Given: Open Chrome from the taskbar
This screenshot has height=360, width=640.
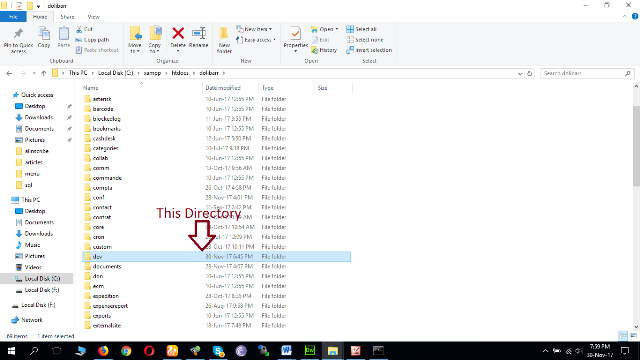Looking at the screenshot, I should click(126, 351).
